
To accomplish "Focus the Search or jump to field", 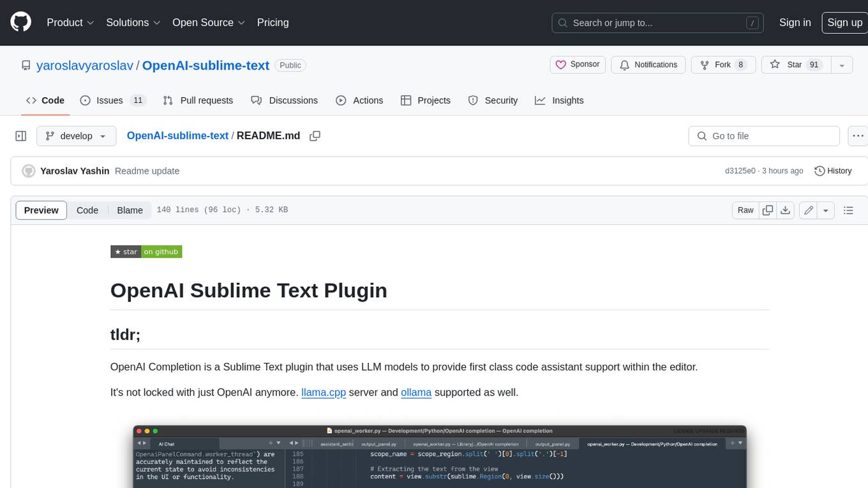I will 659,23.
